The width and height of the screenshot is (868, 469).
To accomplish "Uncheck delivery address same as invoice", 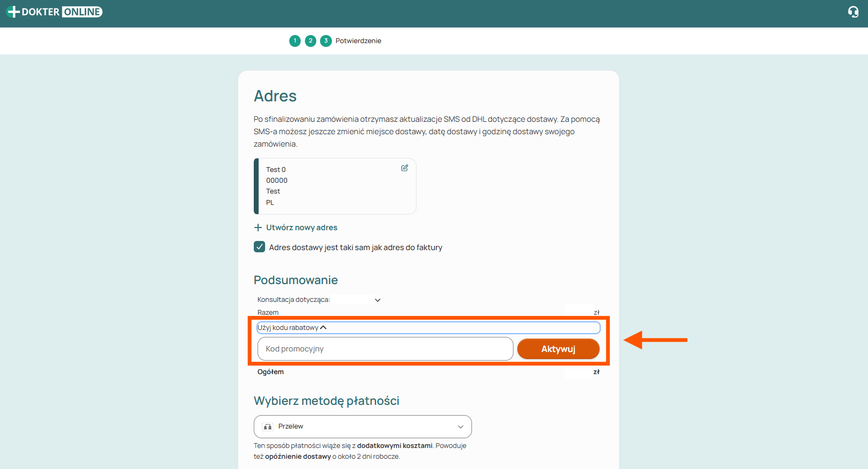I will (x=260, y=247).
